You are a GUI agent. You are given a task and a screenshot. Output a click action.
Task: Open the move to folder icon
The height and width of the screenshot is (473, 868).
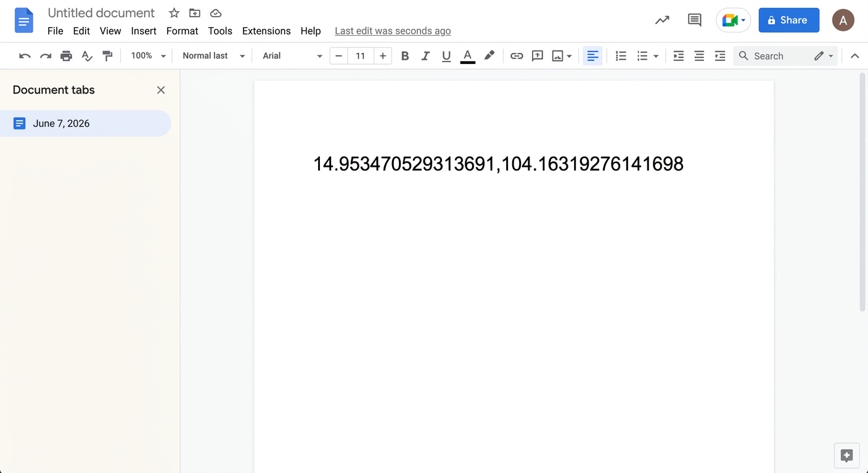(x=195, y=13)
